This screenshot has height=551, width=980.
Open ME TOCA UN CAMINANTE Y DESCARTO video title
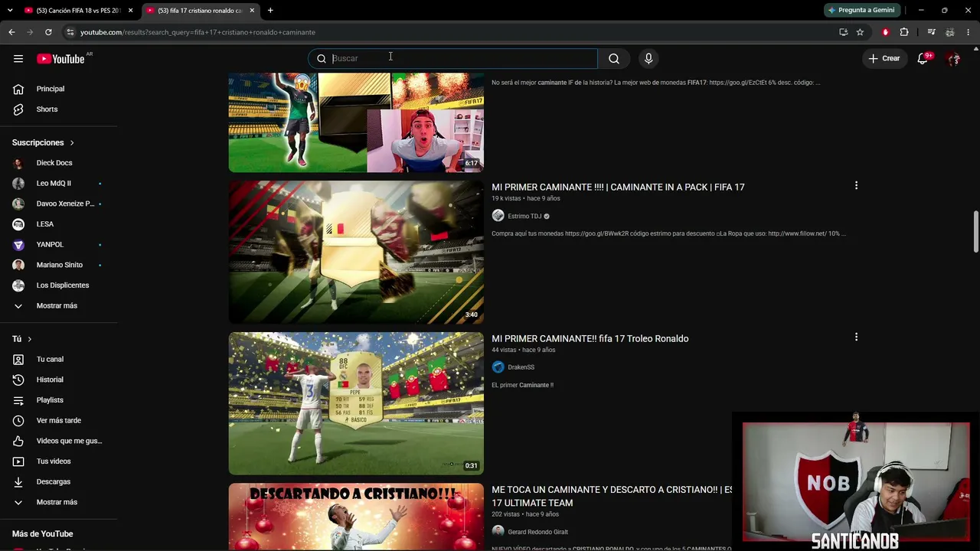pyautogui.click(x=612, y=496)
